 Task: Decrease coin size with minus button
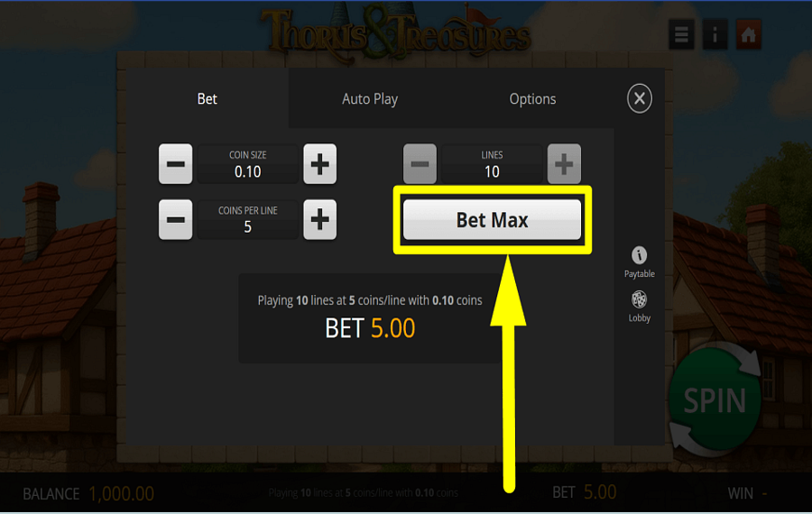tap(176, 164)
